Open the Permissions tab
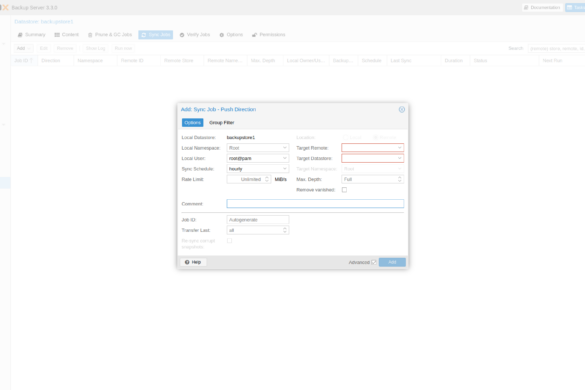Image resolution: width=585 pixels, height=390 pixels. tap(269, 35)
